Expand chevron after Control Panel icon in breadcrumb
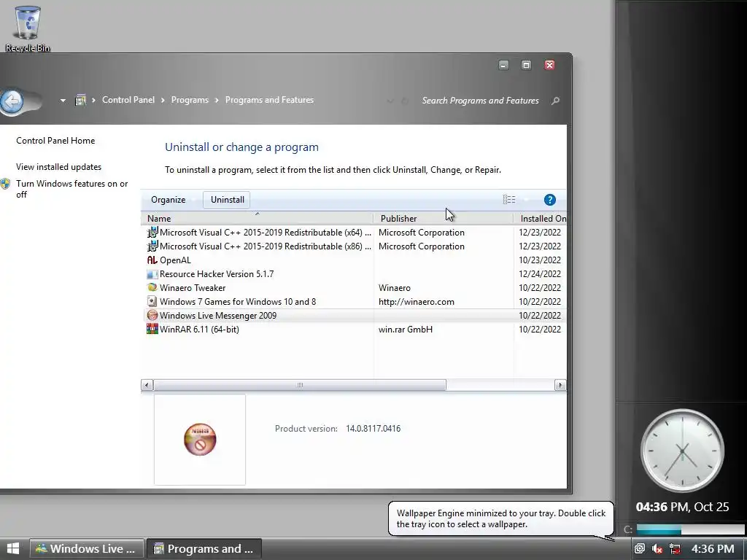Viewport: 747px width, 560px height. (93, 100)
